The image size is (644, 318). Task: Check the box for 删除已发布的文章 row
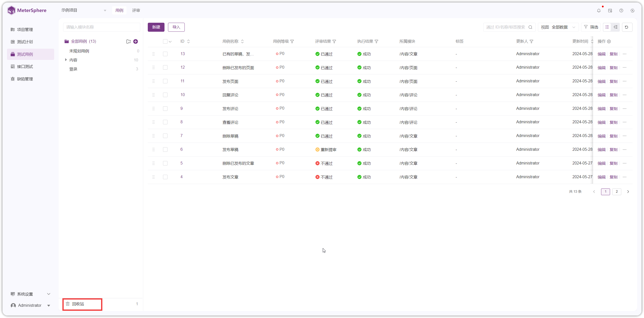pos(165,163)
